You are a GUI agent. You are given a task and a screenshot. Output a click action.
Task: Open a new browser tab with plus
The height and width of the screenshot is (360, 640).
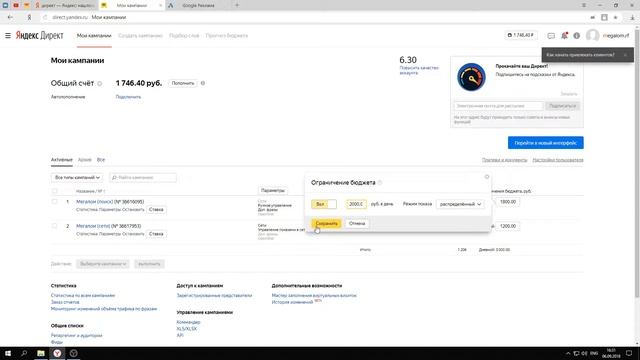237,5
